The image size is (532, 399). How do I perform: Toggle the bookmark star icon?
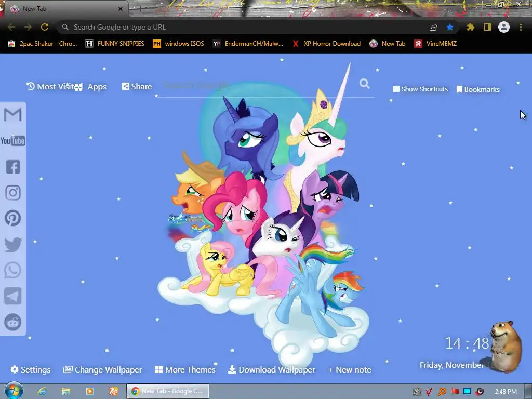tap(450, 27)
